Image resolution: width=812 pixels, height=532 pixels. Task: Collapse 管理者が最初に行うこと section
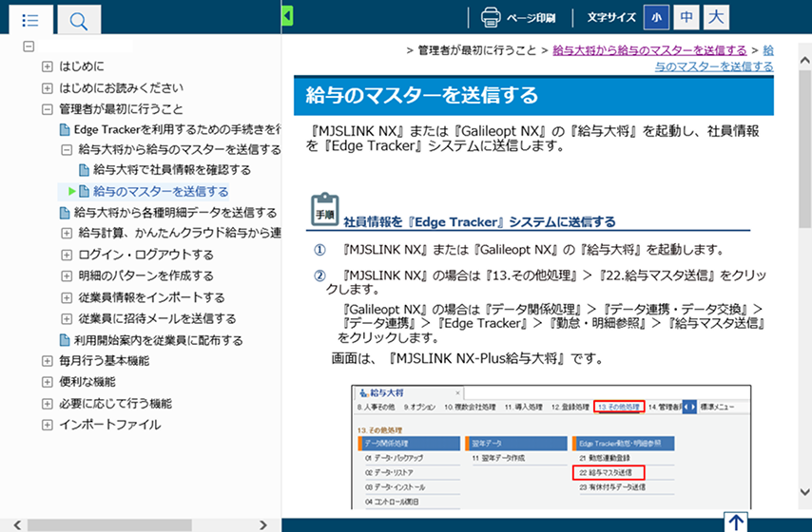(x=48, y=109)
